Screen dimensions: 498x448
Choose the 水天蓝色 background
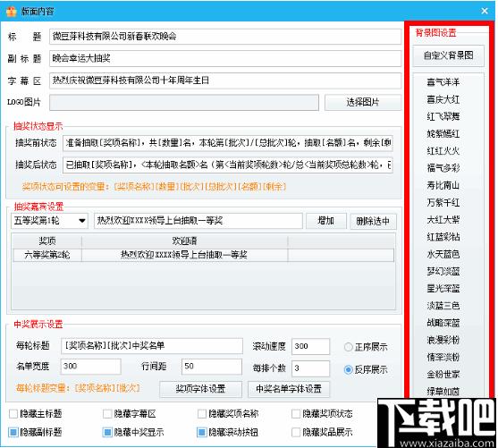[x=443, y=254]
